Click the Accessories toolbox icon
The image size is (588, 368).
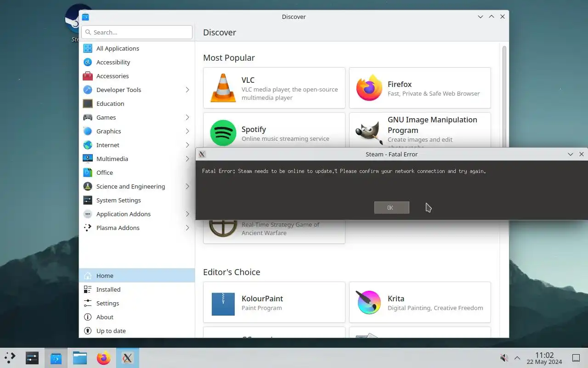[x=88, y=76]
